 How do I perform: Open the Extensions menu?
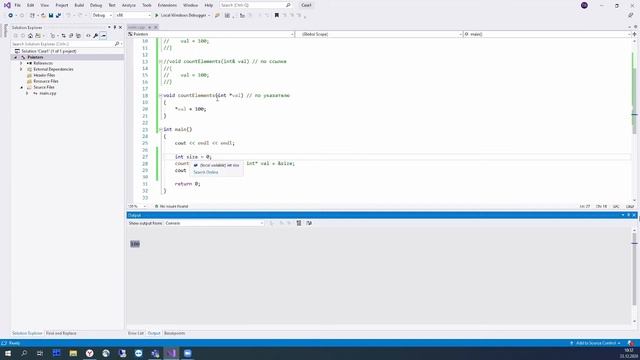[x=167, y=5]
